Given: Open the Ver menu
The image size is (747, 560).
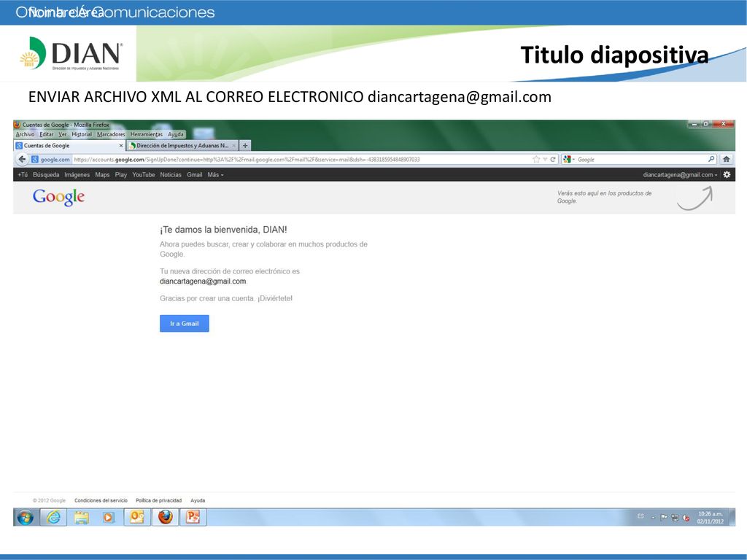Looking at the screenshot, I should [x=63, y=134].
